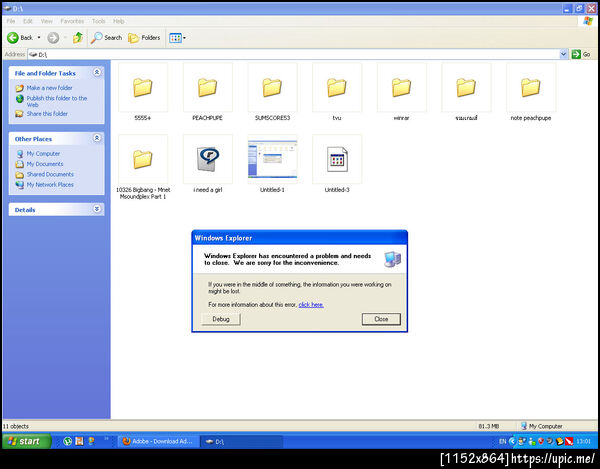The width and height of the screenshot is (600, 469).
Task: Open the View menu
Action: click(47, 21)
